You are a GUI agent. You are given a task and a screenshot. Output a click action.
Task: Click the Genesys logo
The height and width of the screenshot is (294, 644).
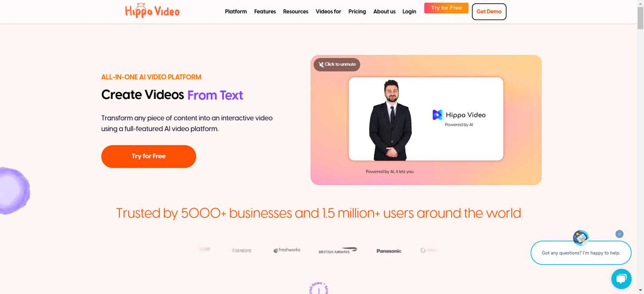pyautogui.click(x=242, y=250)
